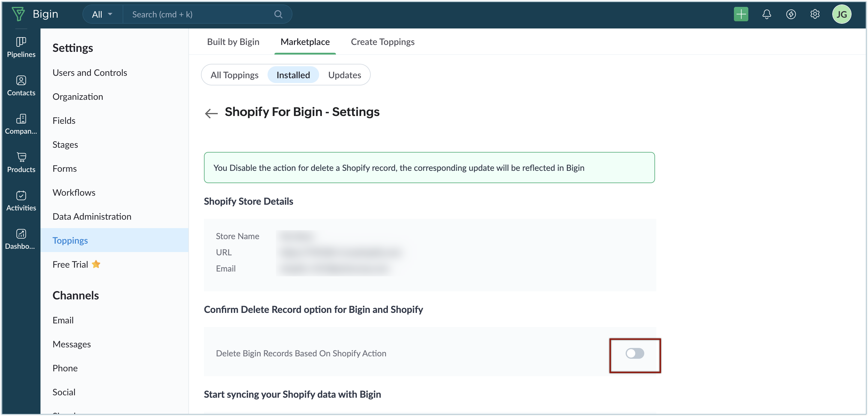This screenshot has height=416, width=868.
Task: Open Toppings settings
Action: click(114, 240)
